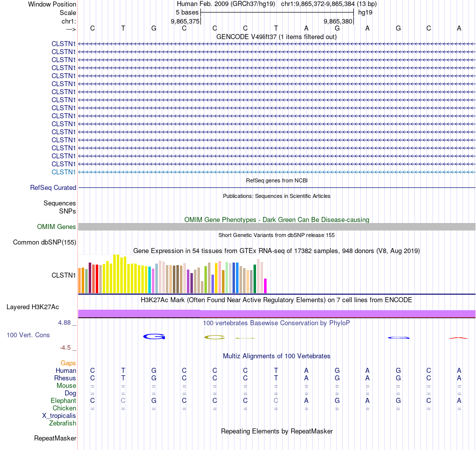Click the olive C conservation logo letter
Image resolution: width=476 pixels, height=450 pixels.
pyautogui.click(x=215, y=337)
